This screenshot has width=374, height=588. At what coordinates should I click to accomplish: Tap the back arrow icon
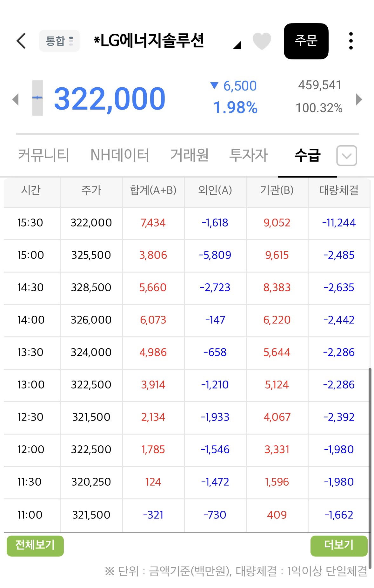pyautogui.click(x=21, y=41)
